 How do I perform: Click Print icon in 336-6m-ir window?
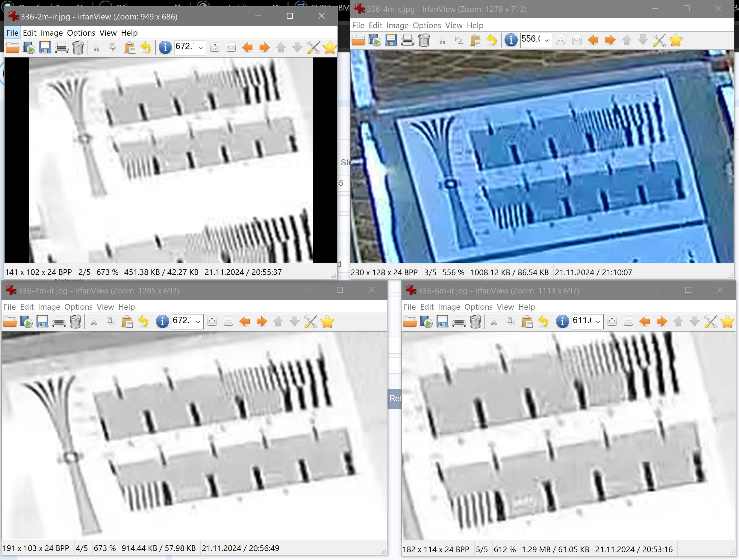pos(459,322)
